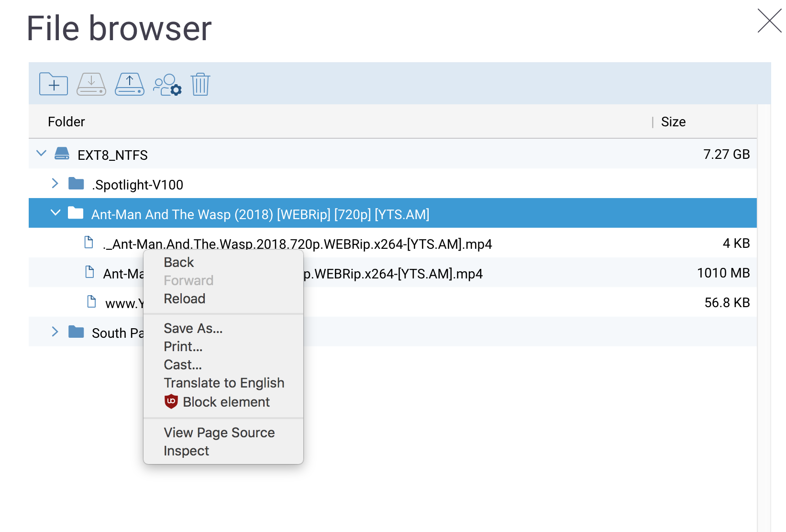Select ._Ant-Man.And.The.Wasp mp4 file name
Screen dimensions: 786x532
click(x=297, y=244)
